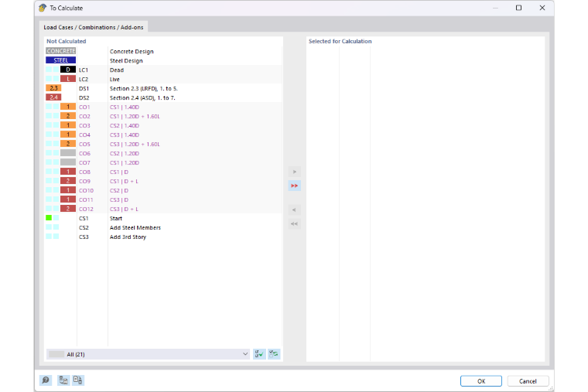Image resolution: width=588 pixels, height=392 pixels.
Task: Open the All (21) filter dropdown
Action: pos(148,354)
